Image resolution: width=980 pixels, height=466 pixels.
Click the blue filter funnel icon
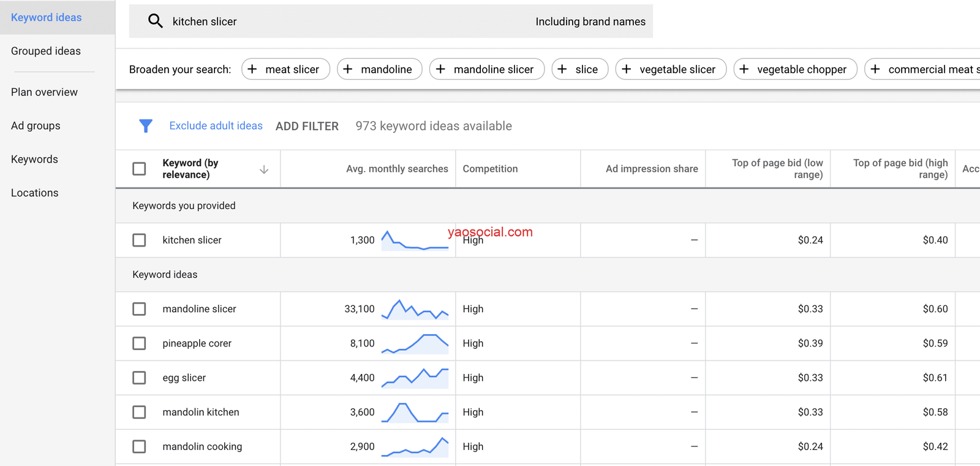pos(146,126)
